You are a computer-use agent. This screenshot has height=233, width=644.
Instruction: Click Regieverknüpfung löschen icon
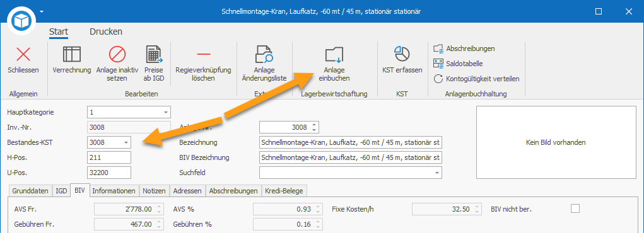(x=203, y=54)
